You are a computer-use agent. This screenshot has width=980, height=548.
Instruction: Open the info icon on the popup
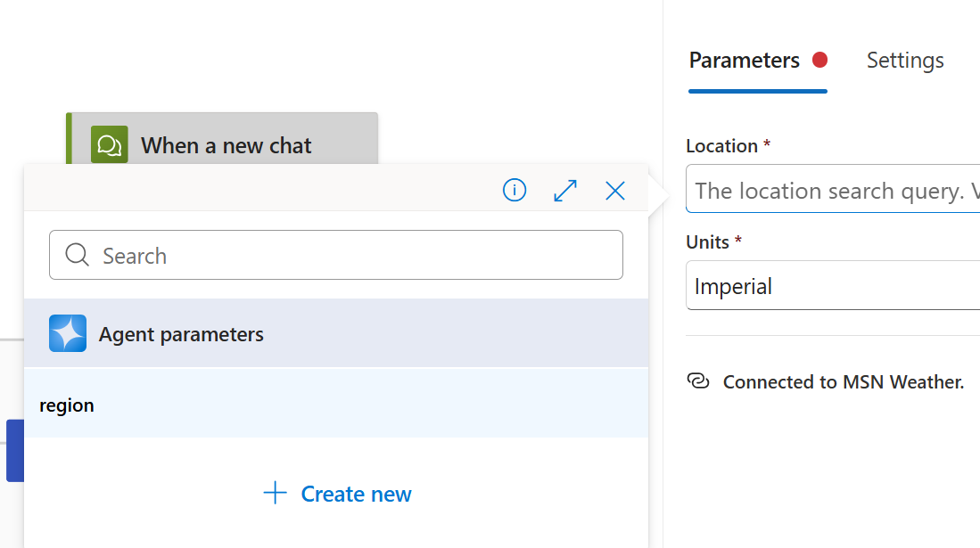514,190
